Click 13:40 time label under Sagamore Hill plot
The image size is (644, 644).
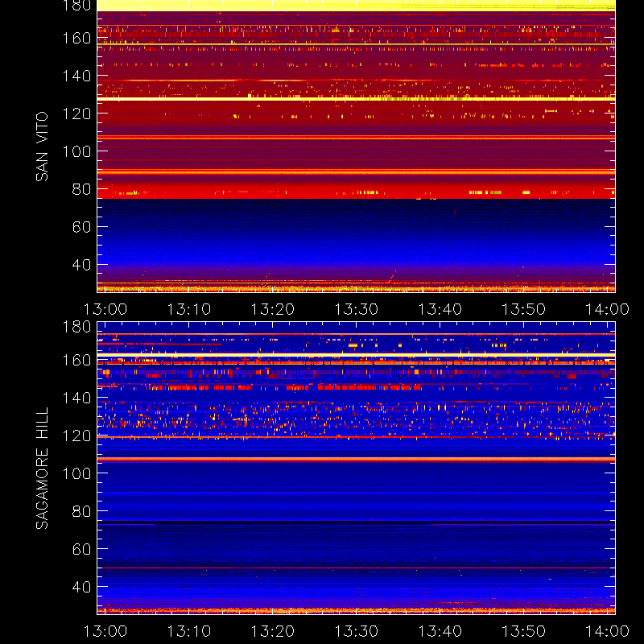[x=440, y=631]
